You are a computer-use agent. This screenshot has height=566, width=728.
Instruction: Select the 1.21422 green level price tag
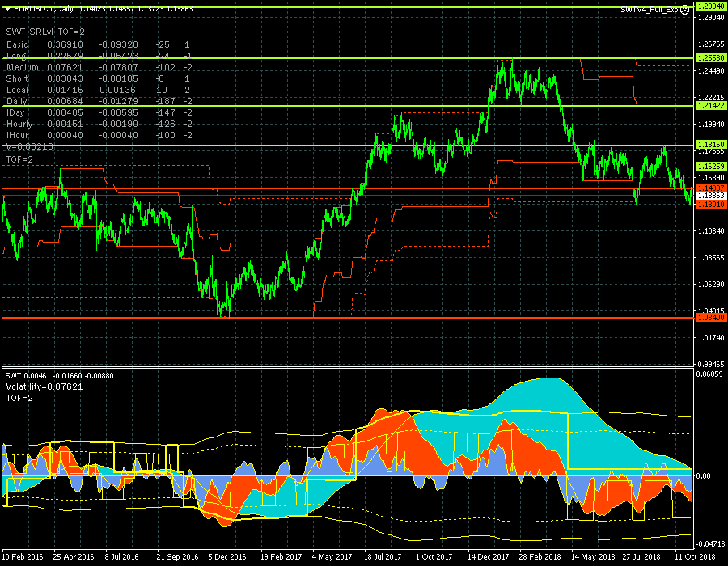[709, 106]
